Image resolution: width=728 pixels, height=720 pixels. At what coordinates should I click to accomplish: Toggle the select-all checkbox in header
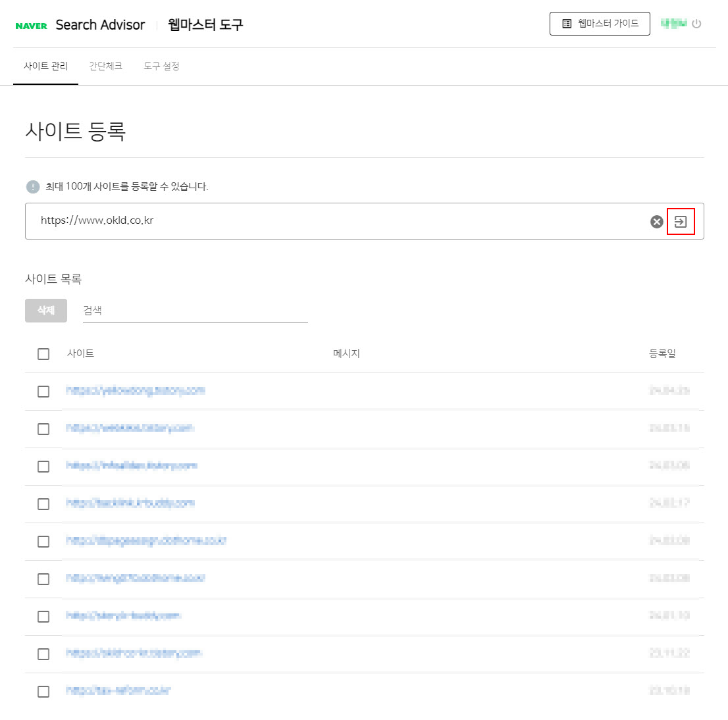[x=43, y=354]
